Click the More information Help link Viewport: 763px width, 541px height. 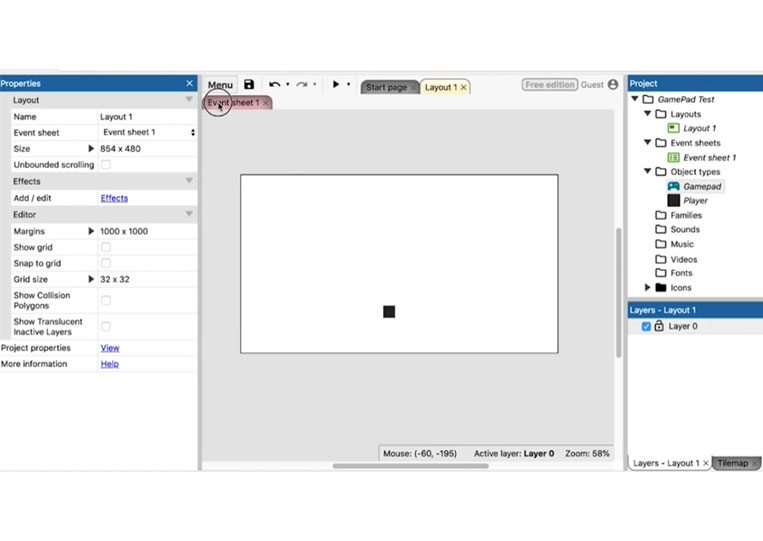[x=109, y=364]
